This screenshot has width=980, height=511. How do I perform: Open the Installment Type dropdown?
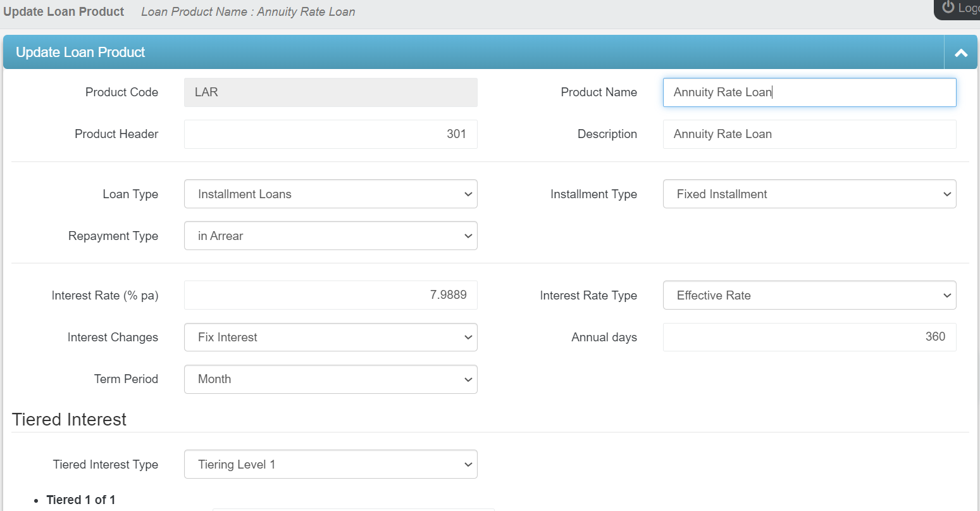click(x=809, y=194)
